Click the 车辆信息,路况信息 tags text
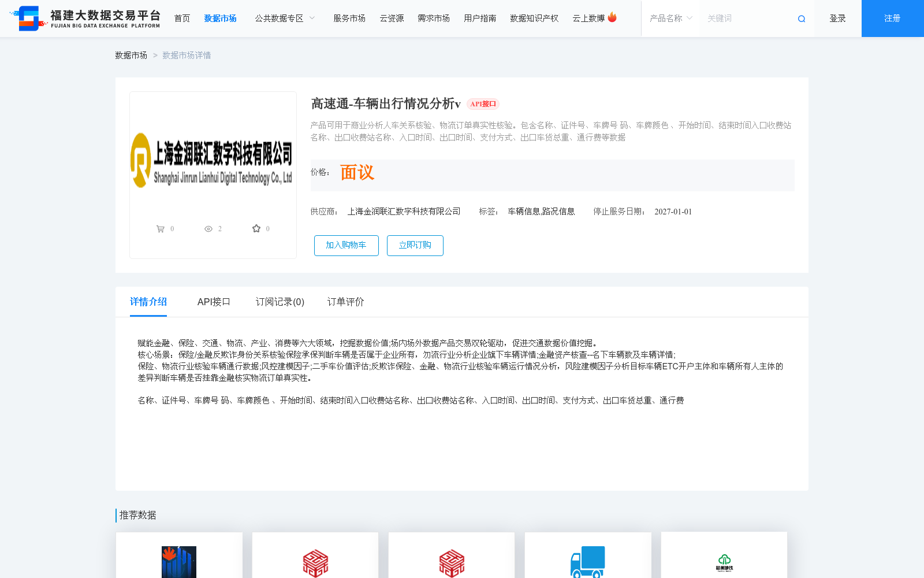The width and height of the screenshot is (924, 578). [541, 212]
